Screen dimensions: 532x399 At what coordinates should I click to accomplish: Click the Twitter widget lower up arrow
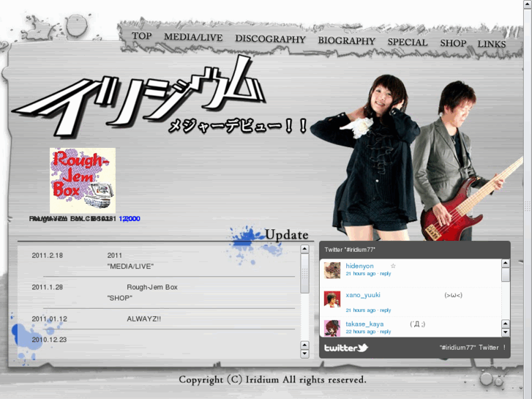click(x=506, y=324)
